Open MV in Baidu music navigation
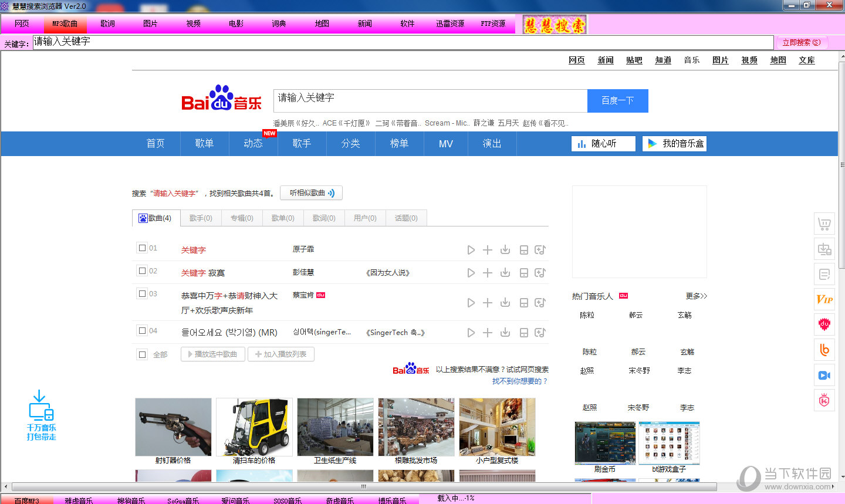Screen dimensions: 845x504 coord(446,143)
